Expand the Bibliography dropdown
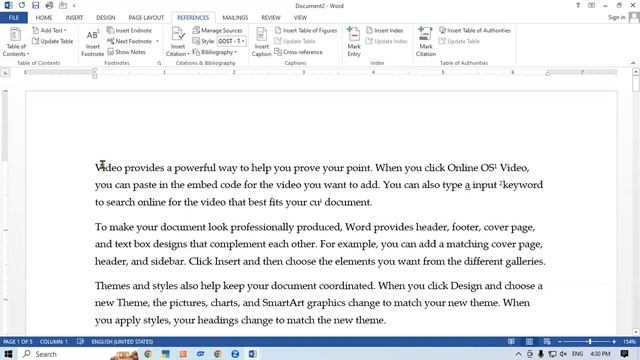 coord(215,52)
